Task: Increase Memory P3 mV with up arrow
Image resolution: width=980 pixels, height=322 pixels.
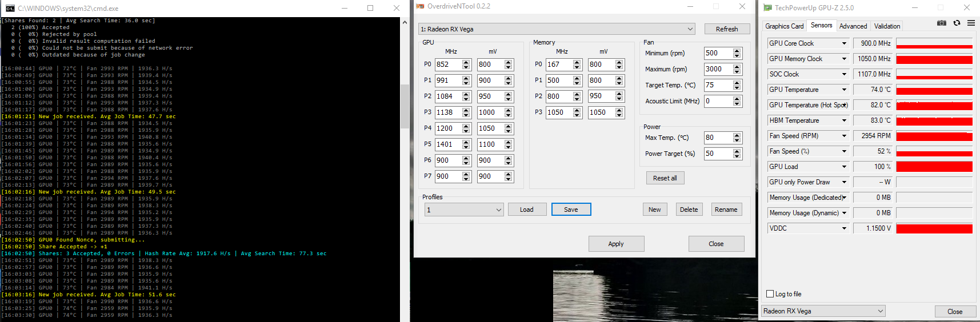Action: (x=619, y=110)
